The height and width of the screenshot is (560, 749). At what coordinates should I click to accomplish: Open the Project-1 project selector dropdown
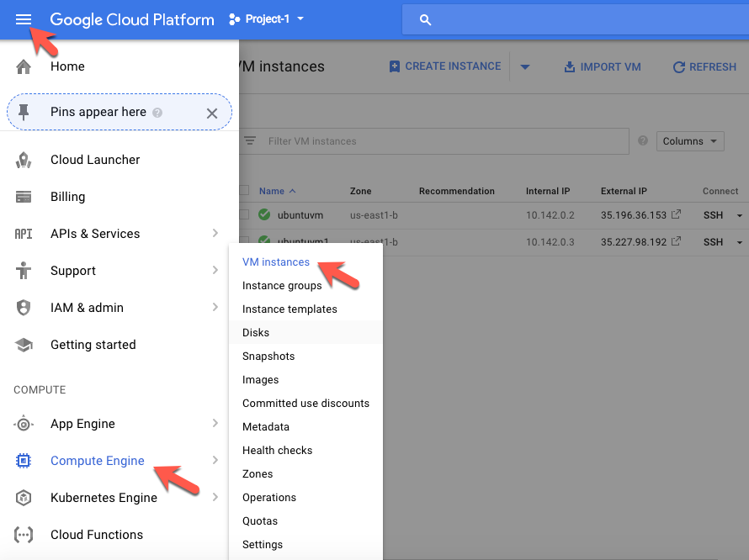(266, 19)
